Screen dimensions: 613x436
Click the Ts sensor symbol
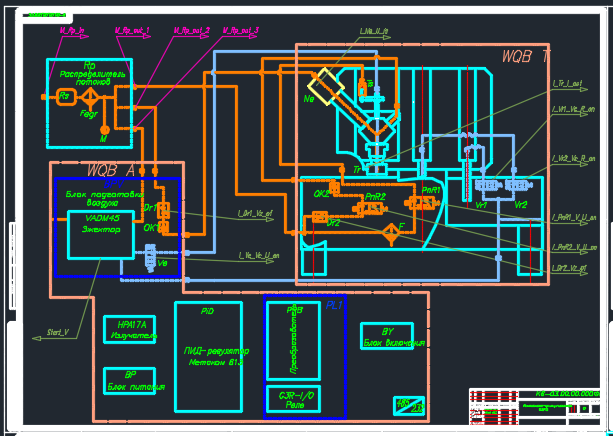(363, 87)
